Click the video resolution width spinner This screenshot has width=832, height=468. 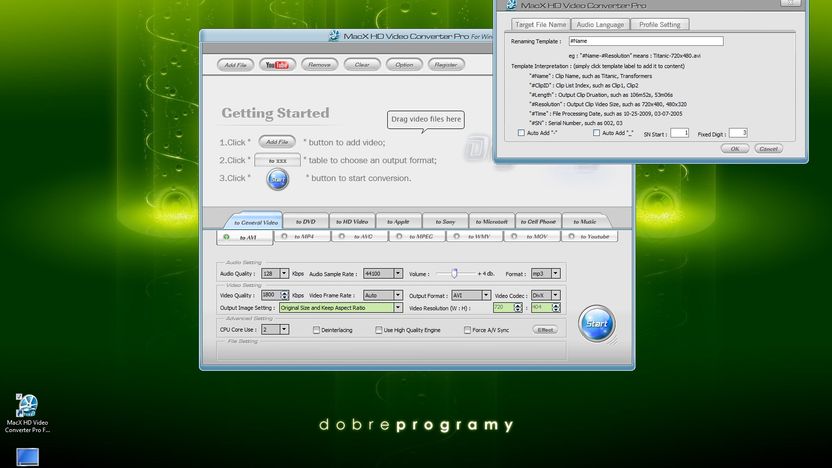(x=518, y=307)
